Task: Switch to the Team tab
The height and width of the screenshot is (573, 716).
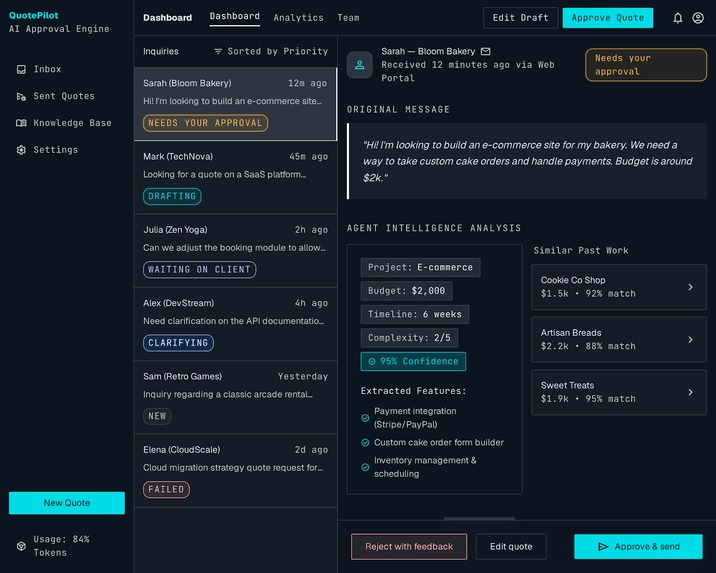Action: (x=348, y=18)
